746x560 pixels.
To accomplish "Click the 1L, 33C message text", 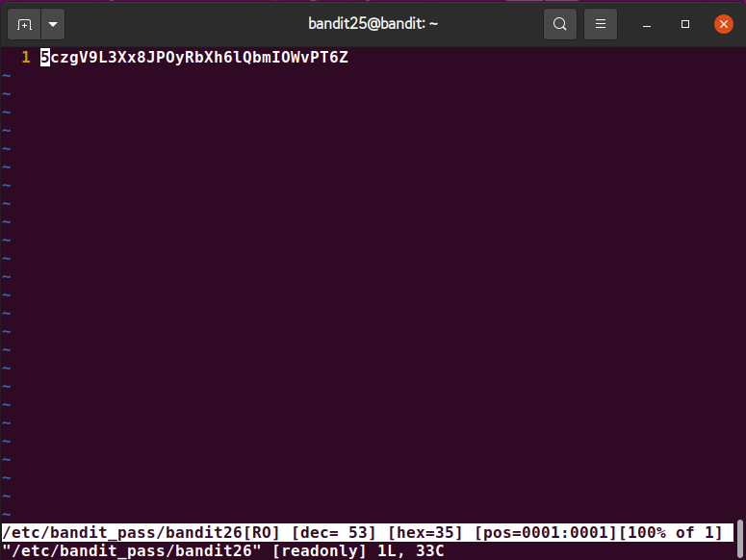I will [x=411, y=551].
